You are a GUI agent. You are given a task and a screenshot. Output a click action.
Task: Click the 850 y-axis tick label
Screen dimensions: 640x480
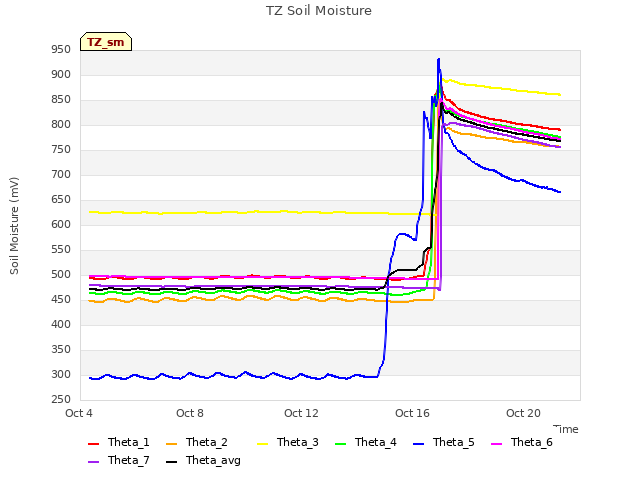coord(61,100)
